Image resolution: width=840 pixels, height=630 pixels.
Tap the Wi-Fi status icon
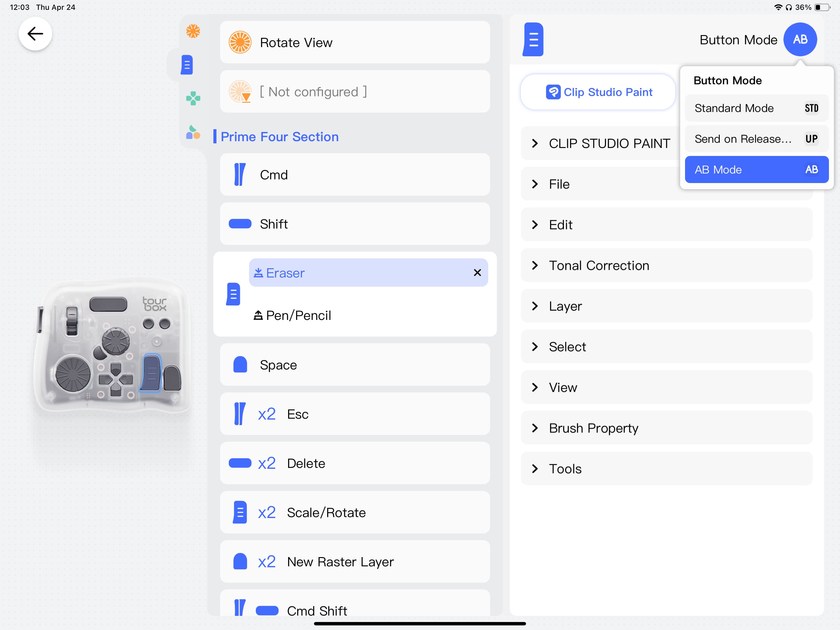[778, 7]
